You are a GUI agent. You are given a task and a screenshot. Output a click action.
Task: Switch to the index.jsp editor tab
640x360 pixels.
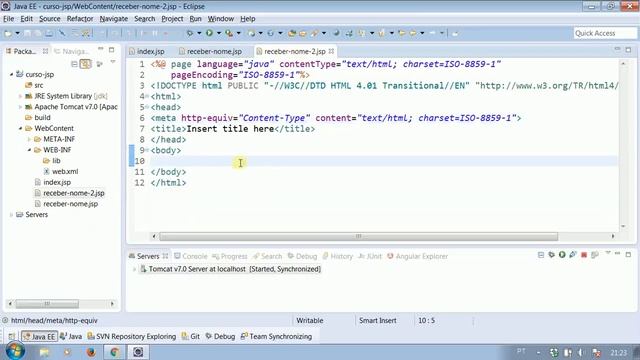pyautogui.click(x=147, y=51)
